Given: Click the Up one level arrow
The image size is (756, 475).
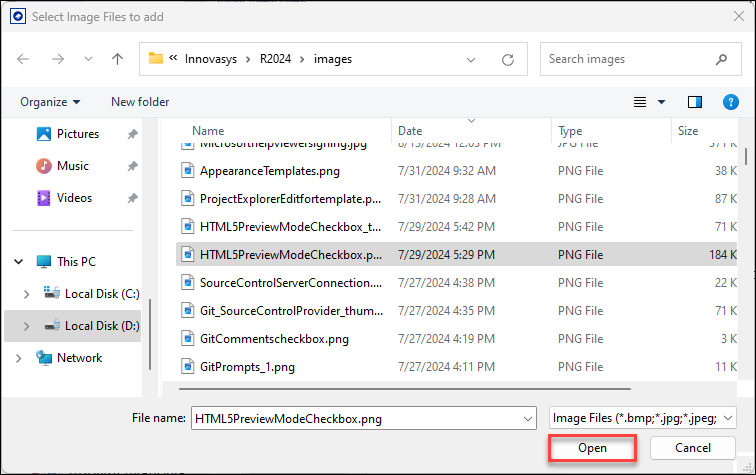Looking at the screenshot, I should tap(118, 59).
